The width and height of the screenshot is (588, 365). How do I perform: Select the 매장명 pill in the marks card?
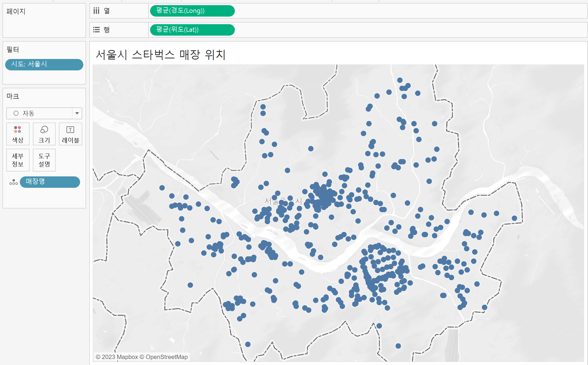[50, 182]
